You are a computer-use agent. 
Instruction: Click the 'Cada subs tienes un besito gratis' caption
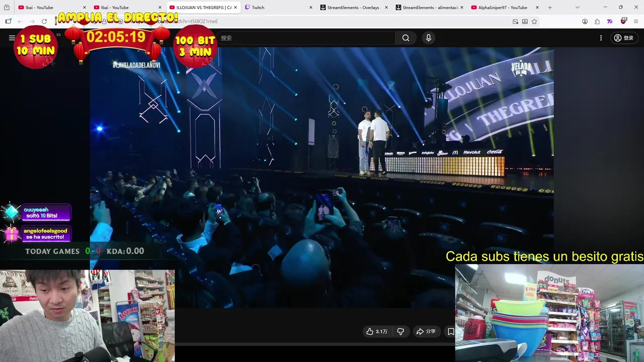pos(544,257)
